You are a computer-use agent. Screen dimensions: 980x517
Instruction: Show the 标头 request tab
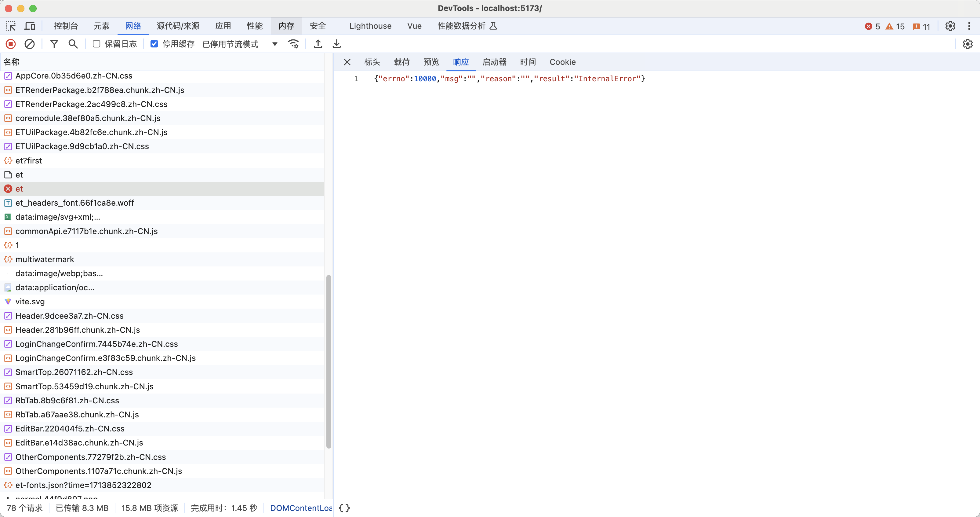coord(372,62)
